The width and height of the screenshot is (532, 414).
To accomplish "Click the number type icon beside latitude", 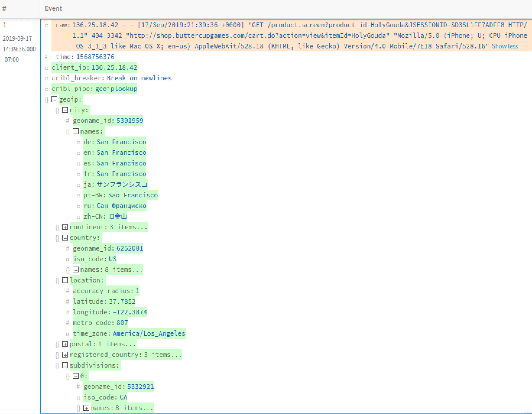I will pyautogui.click(x=67, y=301).
